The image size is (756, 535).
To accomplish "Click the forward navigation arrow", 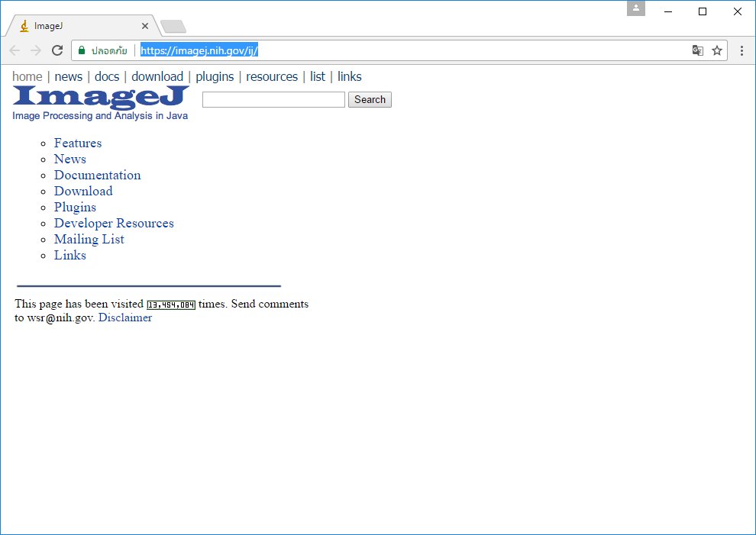I will pyautogui.click(x=35, y=50).
